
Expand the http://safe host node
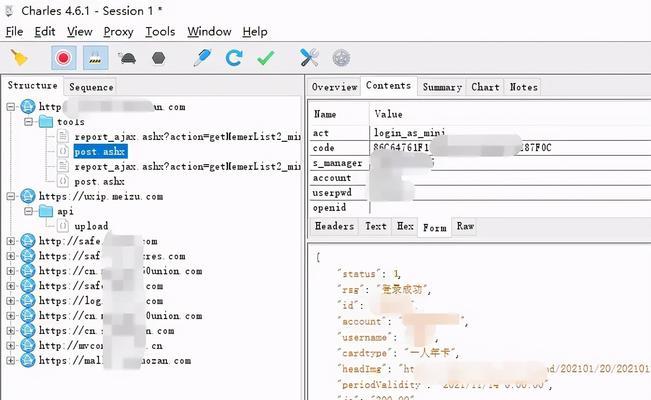tap(10, 241)
